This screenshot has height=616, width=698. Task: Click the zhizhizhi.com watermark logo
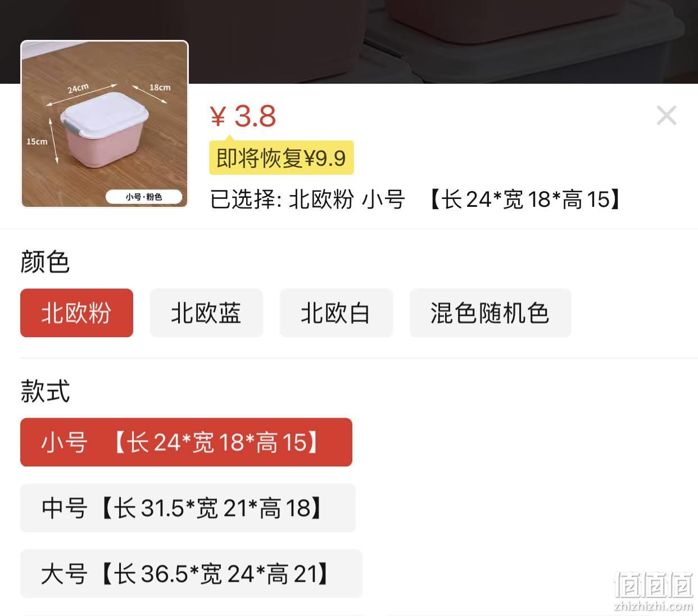[x=653, y=591]
